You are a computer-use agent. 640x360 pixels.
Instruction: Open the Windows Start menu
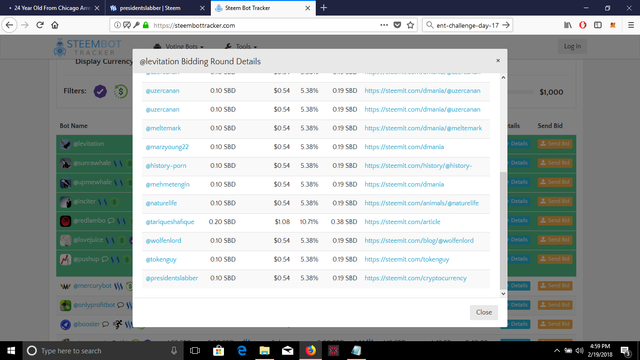click(11, 351)
